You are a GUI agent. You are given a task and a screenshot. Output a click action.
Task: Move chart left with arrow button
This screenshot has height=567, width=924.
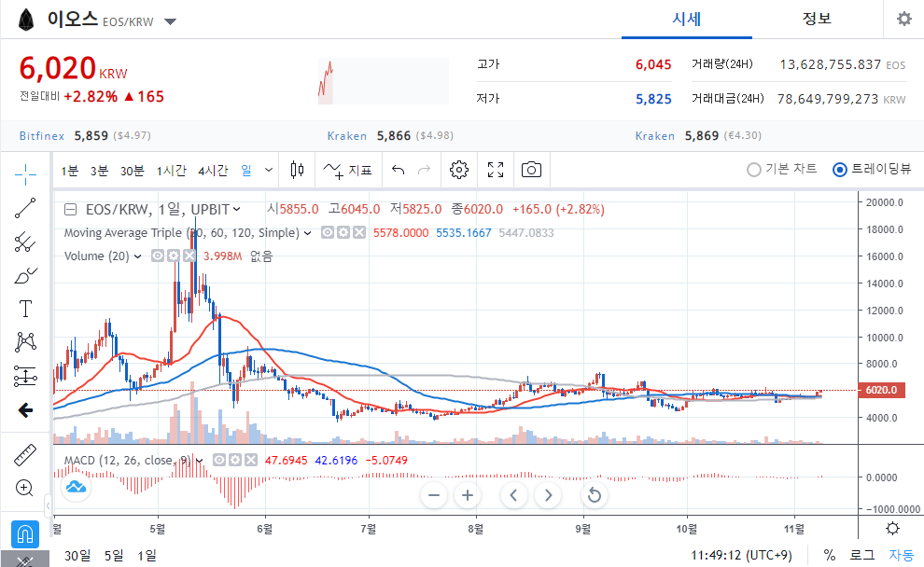513,495
